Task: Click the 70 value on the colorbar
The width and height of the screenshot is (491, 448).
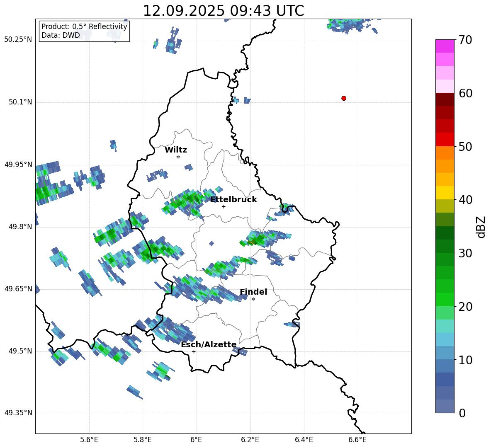Action: (x=465, y=40)
